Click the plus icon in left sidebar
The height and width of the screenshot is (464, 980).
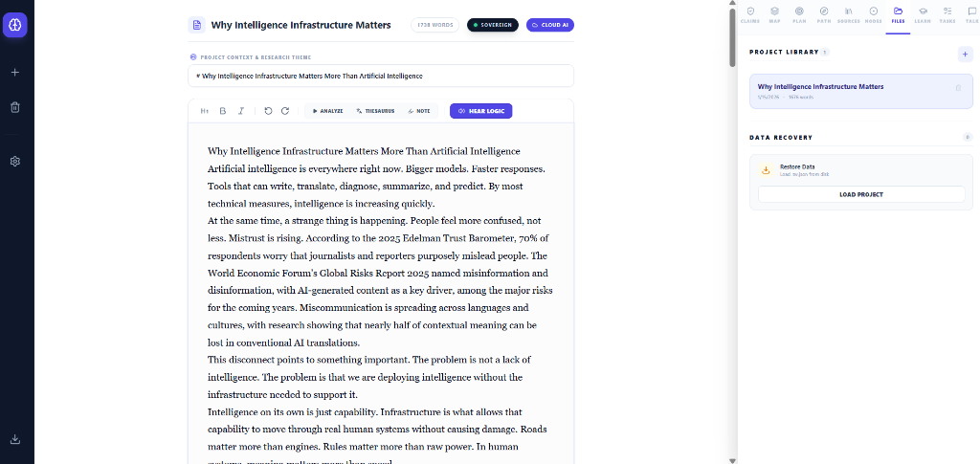(15, 73)
